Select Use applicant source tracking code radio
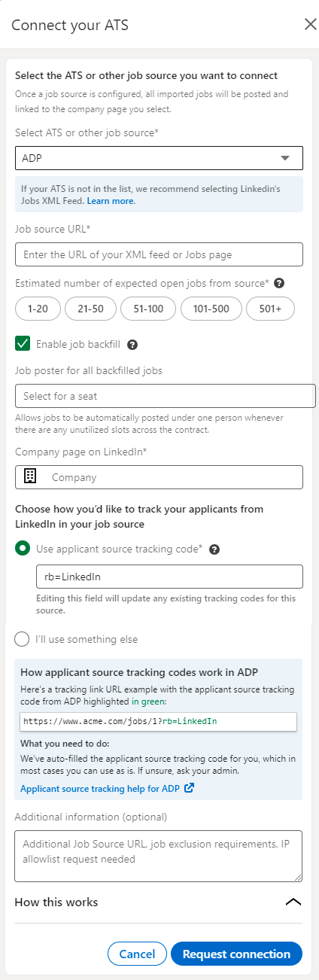The height and width of the screenshot is (980, 319). [x=23, y=549]
